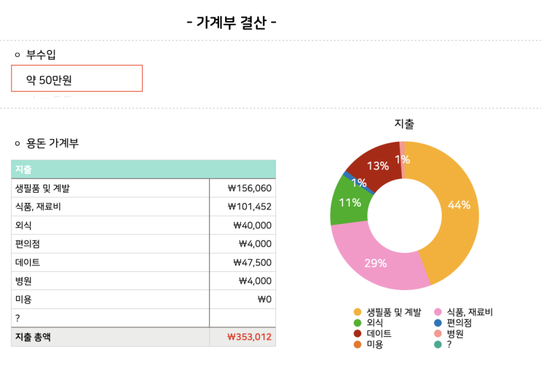Click the green 11% donut chart segment
The height and width of the screenshot is (392, 541).
(350, 202)
